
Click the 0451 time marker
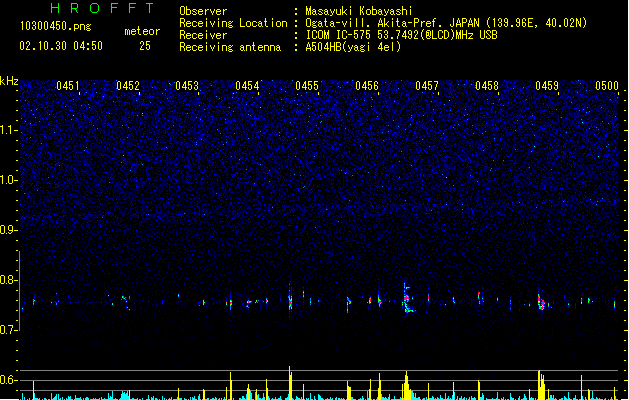(68, 86)
